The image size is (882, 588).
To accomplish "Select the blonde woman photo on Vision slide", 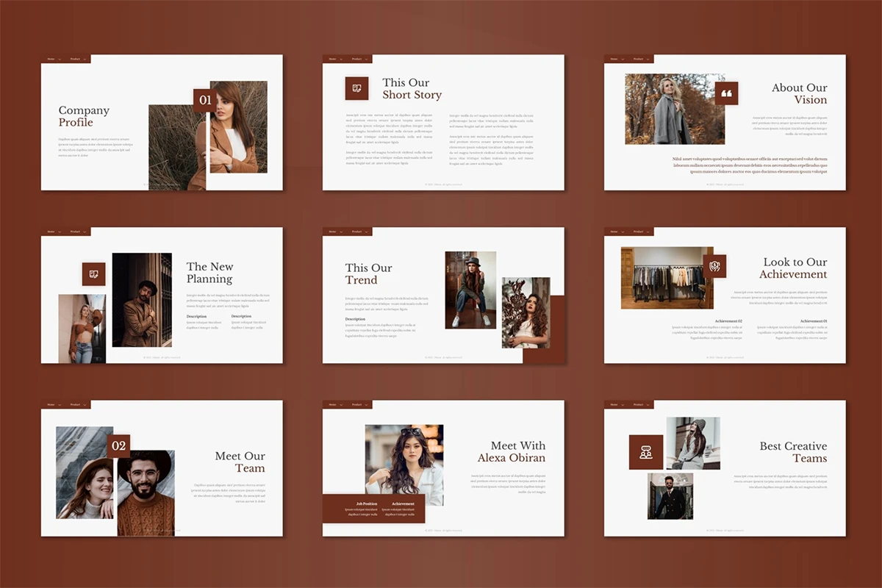I will click(x=670, y=109).
